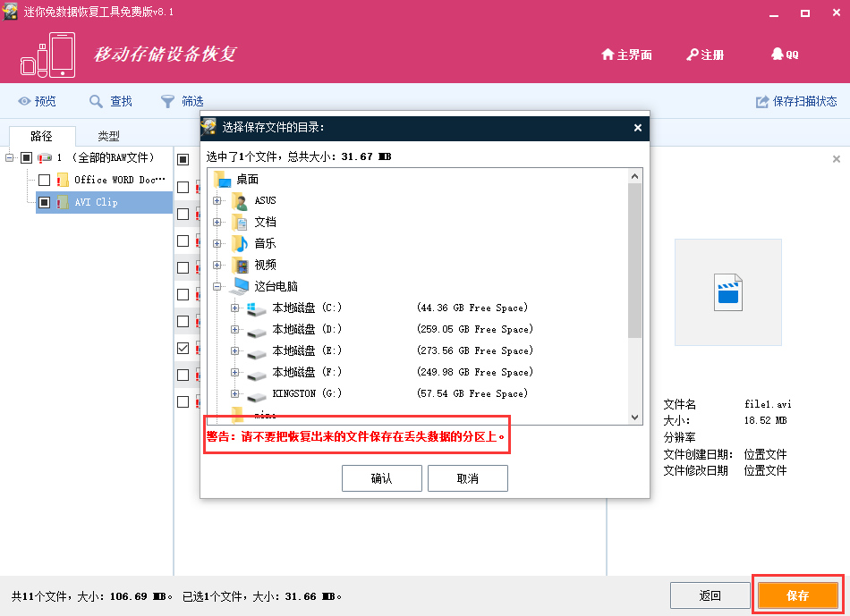Open the 注册 key icon
Viewport: 850px width, 616px height.
(693, 55)
